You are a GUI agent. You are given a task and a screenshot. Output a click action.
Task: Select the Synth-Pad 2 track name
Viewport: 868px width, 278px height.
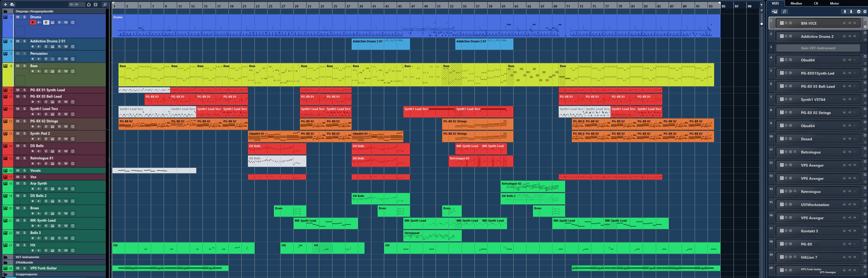pos(40,133)
